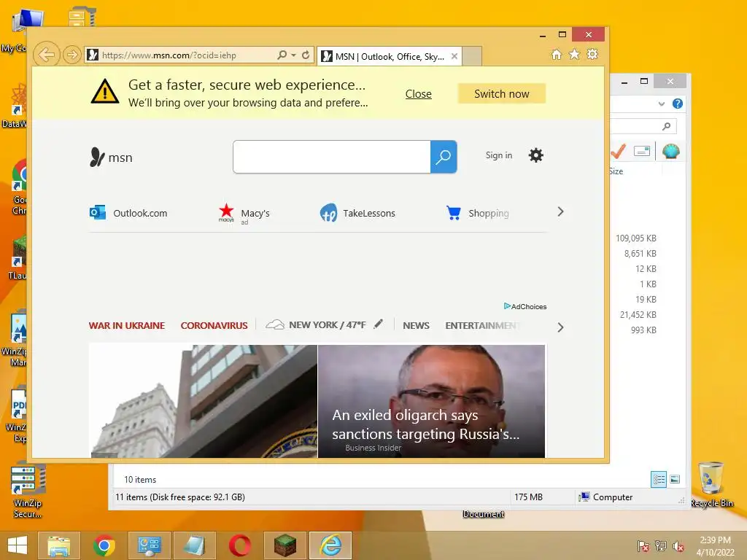Open the building photo news story

[x=204, y=402]
